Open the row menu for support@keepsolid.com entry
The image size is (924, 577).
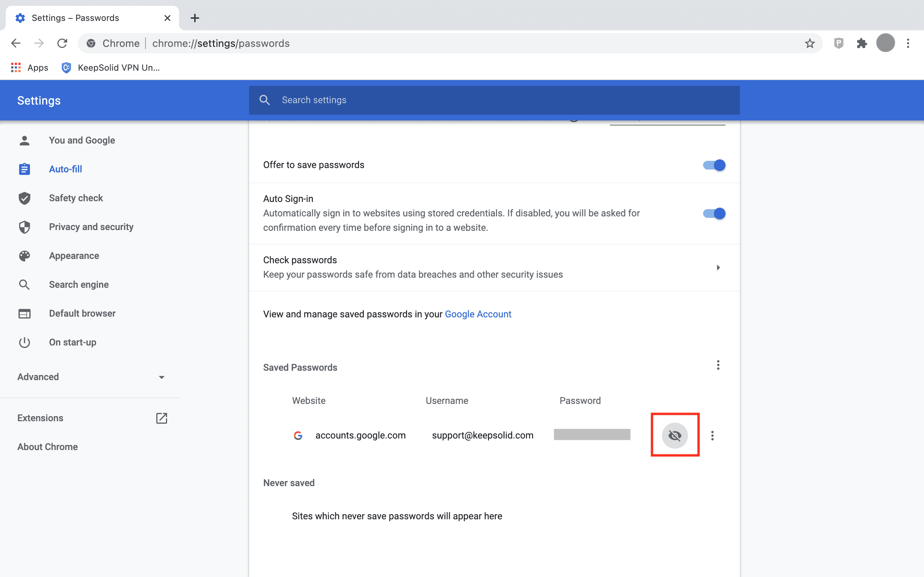[712, 435]
